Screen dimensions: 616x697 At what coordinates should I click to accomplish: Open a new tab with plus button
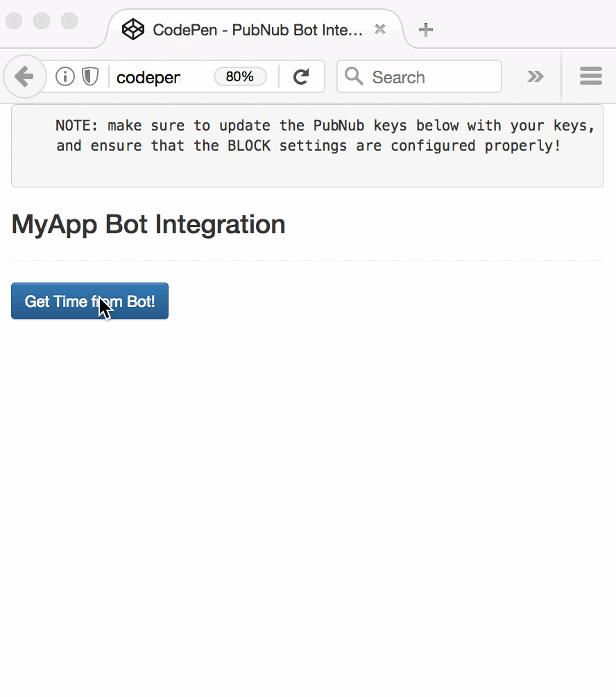426,29
